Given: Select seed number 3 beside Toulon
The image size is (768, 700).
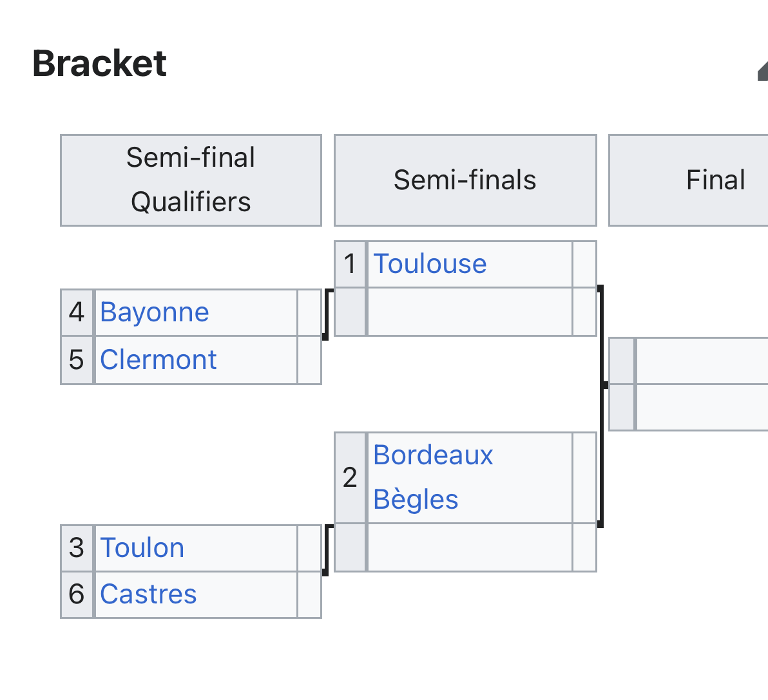Looking at the screenshot, I should (77, 548).
